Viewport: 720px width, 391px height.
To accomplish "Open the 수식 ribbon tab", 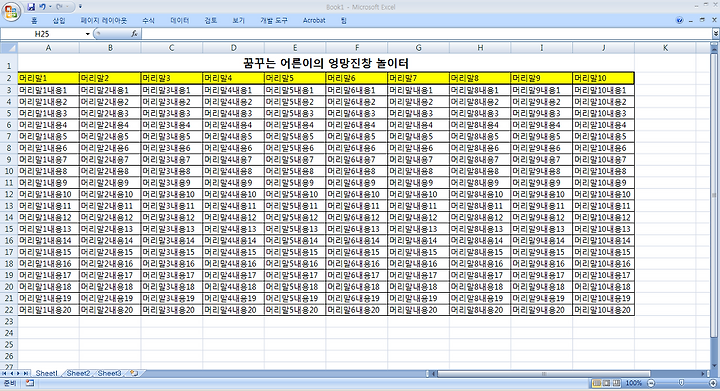I will 148,21.
